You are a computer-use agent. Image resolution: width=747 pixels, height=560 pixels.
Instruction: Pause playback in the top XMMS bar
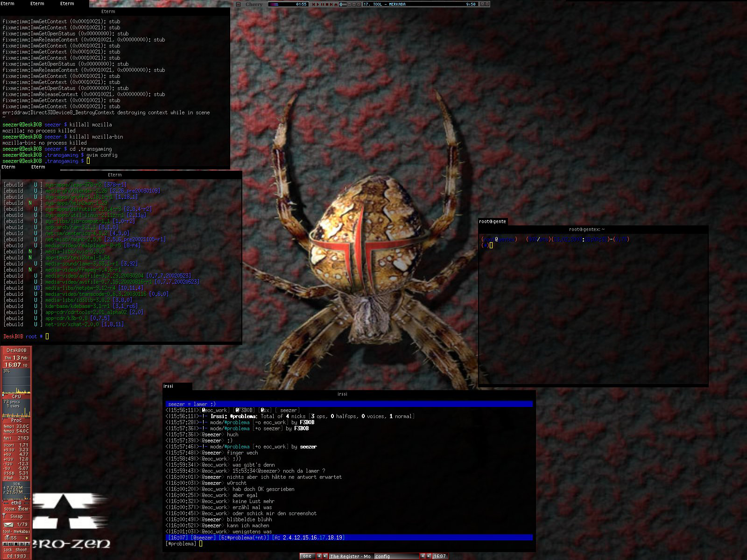point(323,4)
